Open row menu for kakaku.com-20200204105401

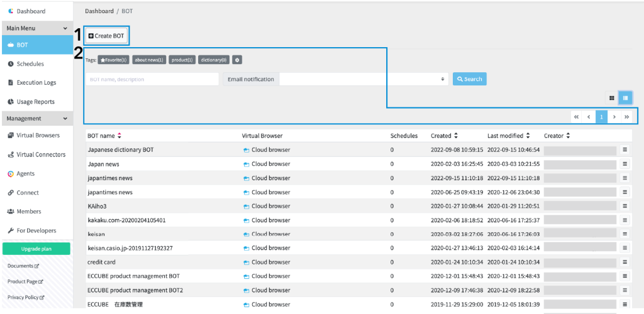pos(625,220)
